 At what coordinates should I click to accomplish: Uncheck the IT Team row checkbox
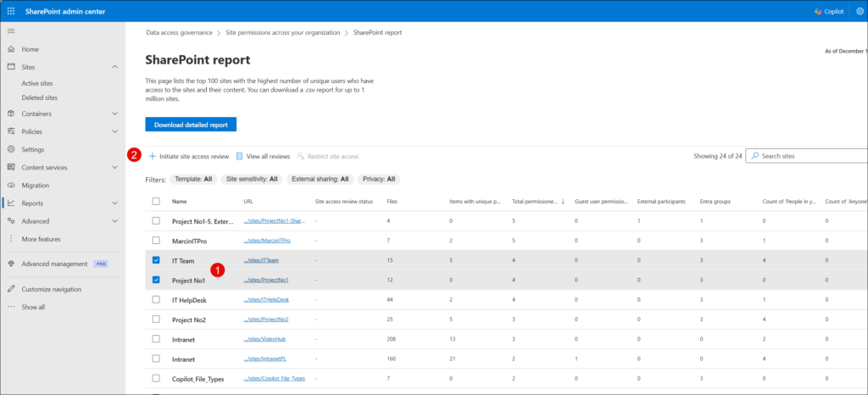(x=156, y=260)
